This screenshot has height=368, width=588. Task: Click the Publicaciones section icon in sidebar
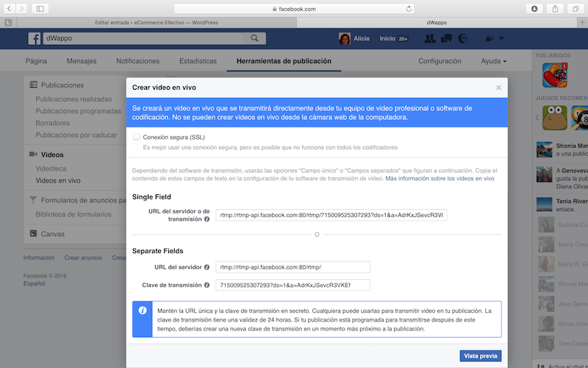click(x=33, y=85)
